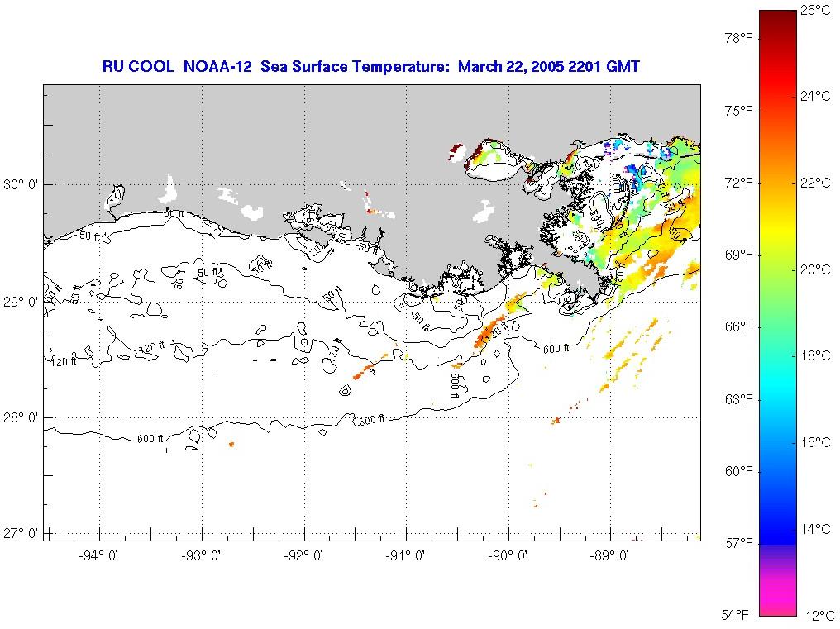840x629 pixels.
Task: Click the 54°F colorbar label
Action: 734,614
